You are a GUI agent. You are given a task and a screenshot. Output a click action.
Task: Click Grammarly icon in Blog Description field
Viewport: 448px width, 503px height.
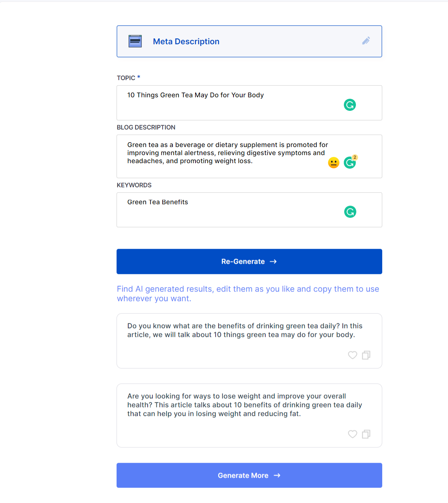click(x=349, y=163)
